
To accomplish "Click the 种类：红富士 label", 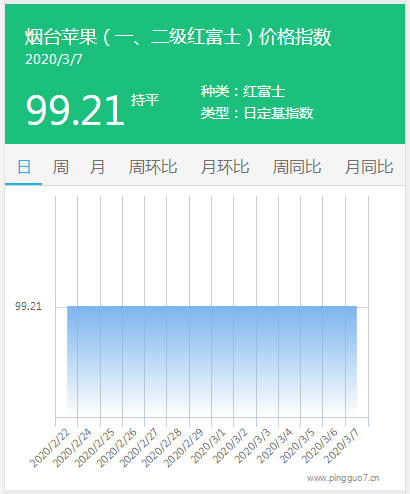I will point(243,91).
